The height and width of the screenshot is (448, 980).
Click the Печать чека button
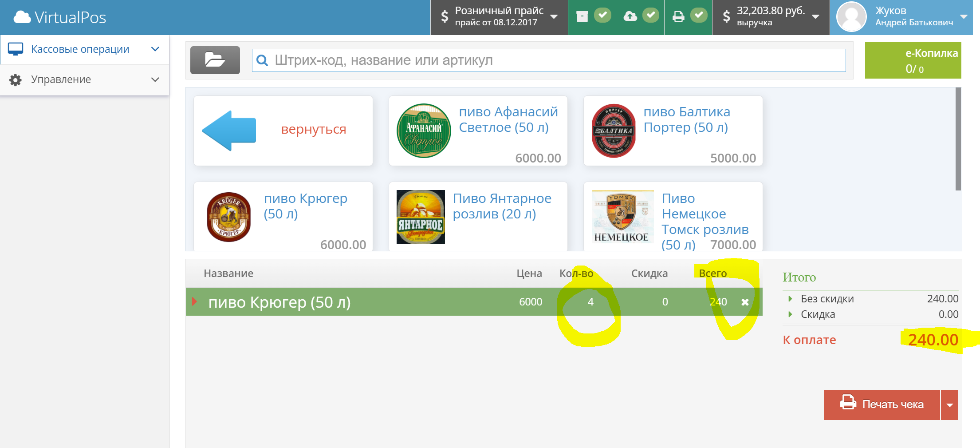coord(882,405)
